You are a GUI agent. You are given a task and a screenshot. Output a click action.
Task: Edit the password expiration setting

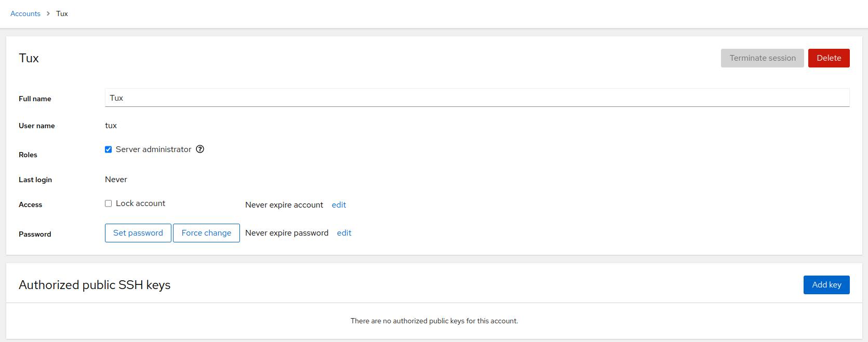tap(344, 233)
